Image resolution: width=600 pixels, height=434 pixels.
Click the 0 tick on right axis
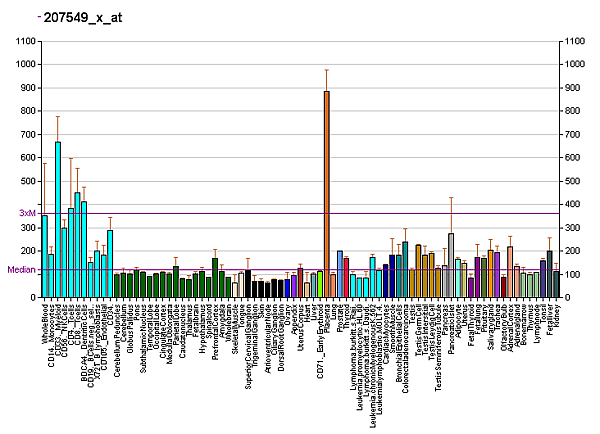(568, 299)
